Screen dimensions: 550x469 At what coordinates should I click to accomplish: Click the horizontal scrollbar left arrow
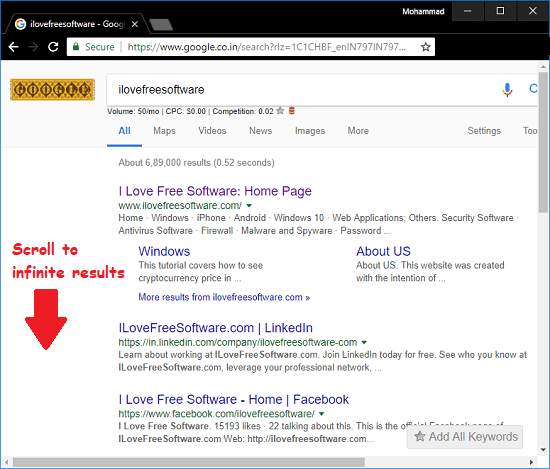pyautogui.click(x=6, y=462)
